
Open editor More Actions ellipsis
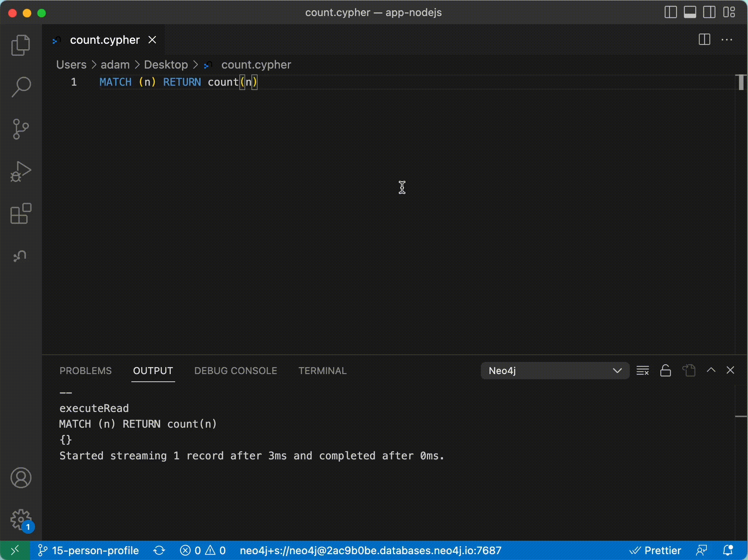click(727, 40)
